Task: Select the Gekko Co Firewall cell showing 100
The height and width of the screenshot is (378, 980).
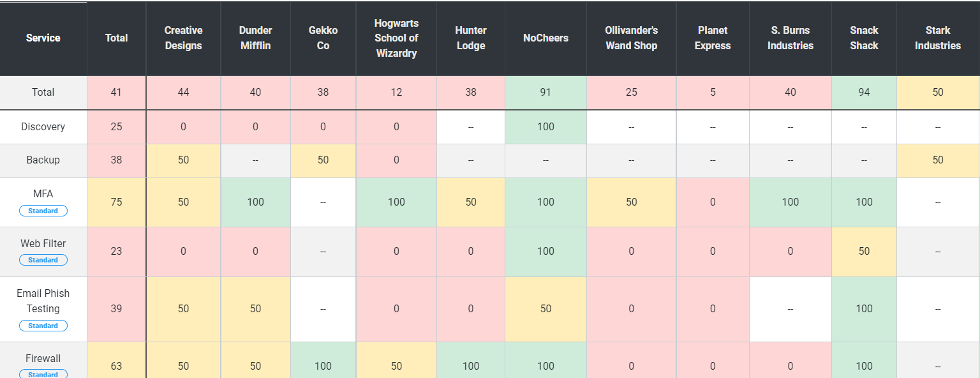Action: click(x=323, y=366)
